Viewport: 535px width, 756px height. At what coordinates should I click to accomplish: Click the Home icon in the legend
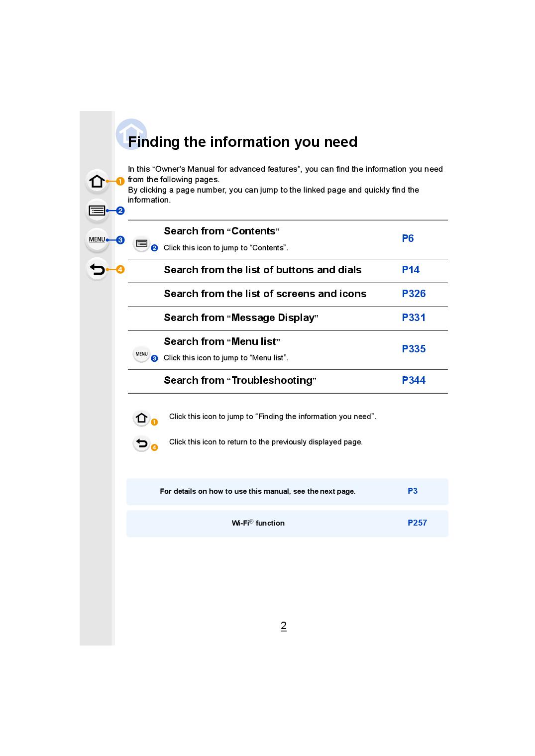click(142, 418)
